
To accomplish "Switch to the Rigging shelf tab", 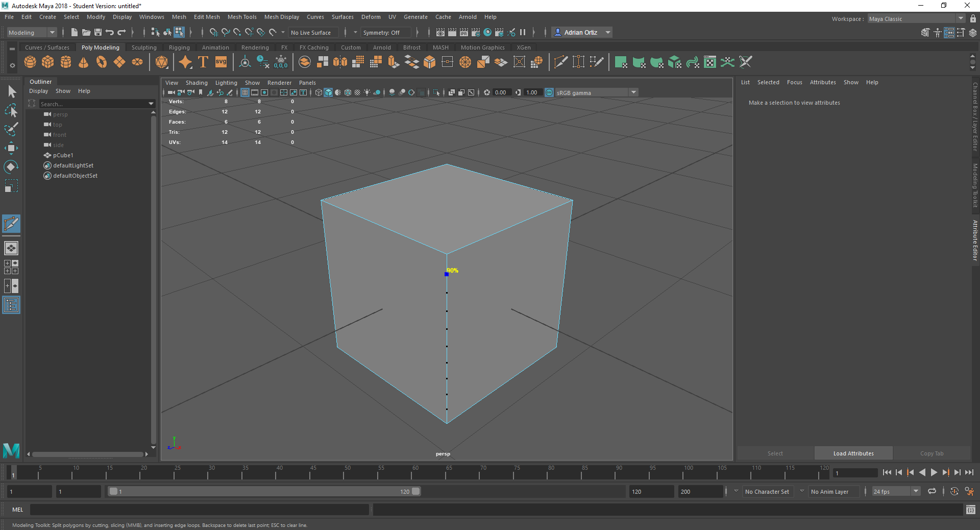I will coord(179,47).
